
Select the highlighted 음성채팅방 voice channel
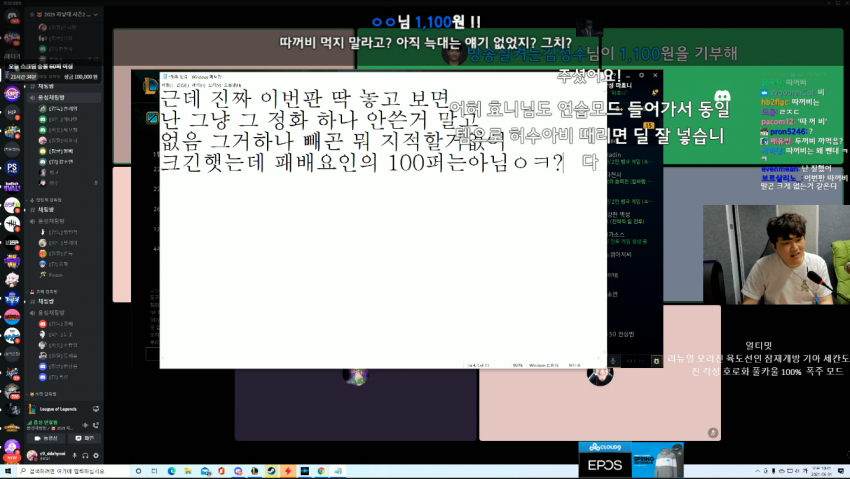[x=64, y=98]
